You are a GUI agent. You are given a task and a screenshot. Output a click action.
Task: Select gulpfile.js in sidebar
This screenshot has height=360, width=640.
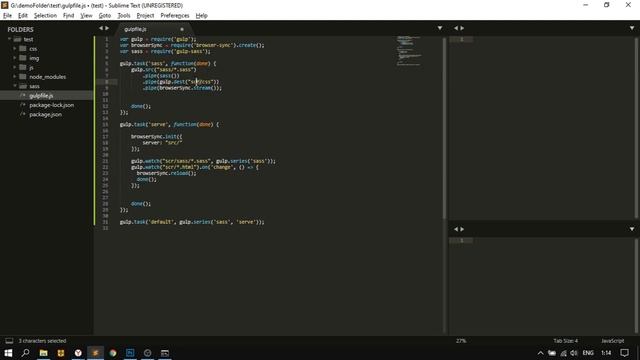41,96
